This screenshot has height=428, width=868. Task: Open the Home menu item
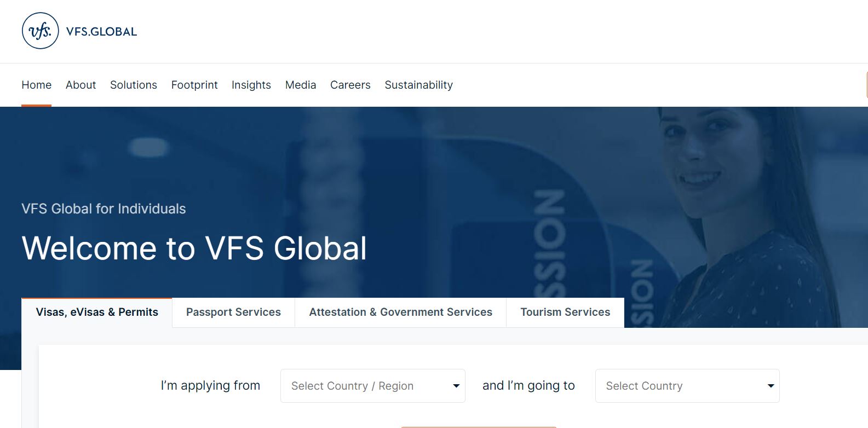point(36,85)
